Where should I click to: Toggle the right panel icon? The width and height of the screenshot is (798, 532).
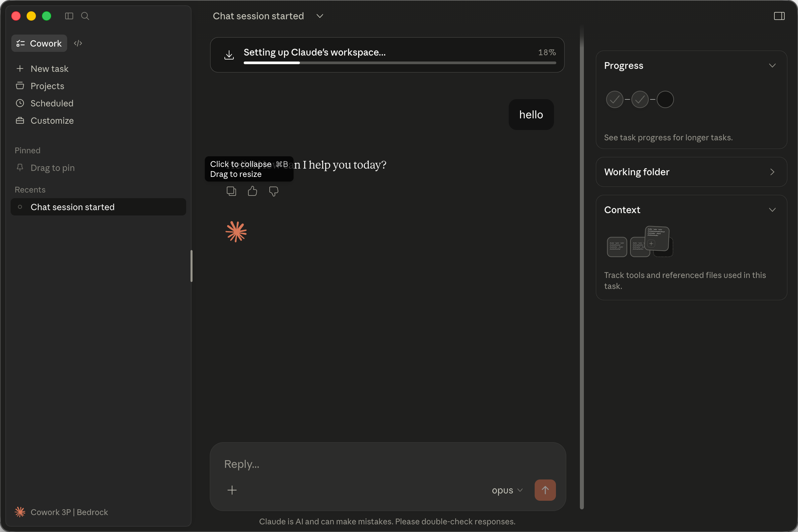[779, 16]
